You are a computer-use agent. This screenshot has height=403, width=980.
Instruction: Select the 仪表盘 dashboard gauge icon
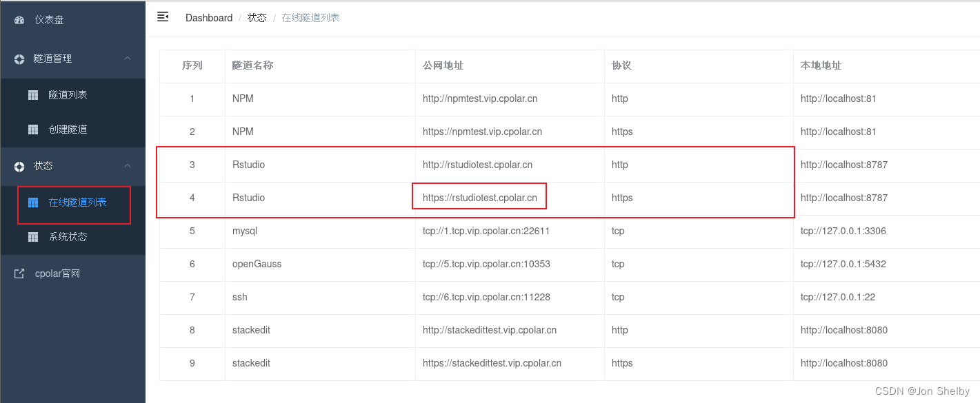pos(19,19)
